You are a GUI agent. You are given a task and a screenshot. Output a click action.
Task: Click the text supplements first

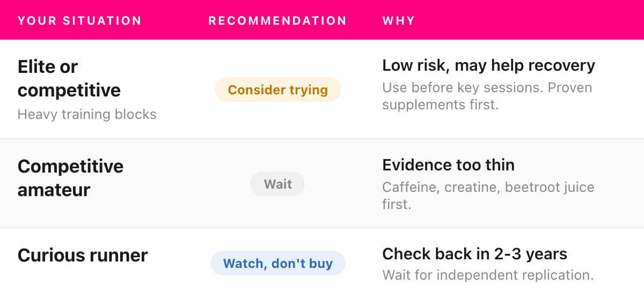(x=440, y=104)
